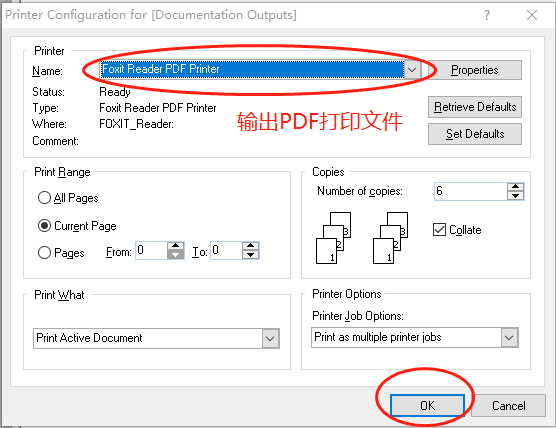Increase the To page value
This screenshot has width=556, height=428.
[x=251, y=246]
